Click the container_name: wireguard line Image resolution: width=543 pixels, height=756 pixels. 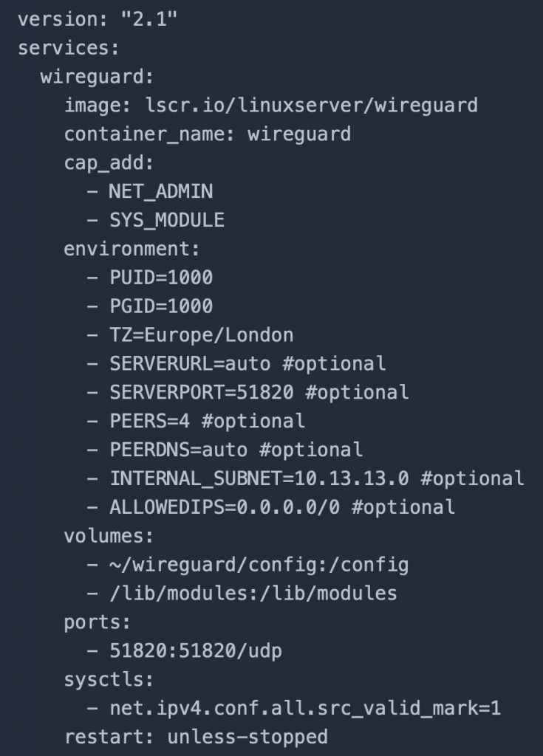(x=208, y=134)
